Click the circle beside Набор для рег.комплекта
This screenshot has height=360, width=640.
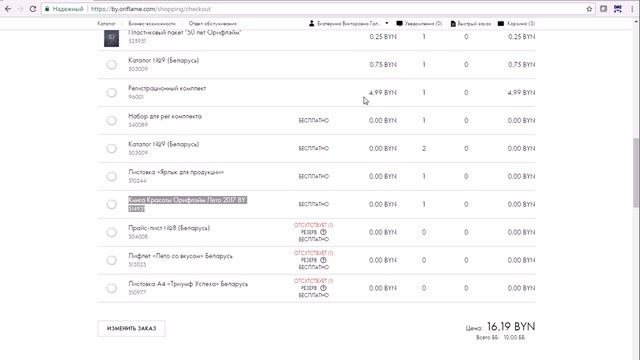point(111,120)
